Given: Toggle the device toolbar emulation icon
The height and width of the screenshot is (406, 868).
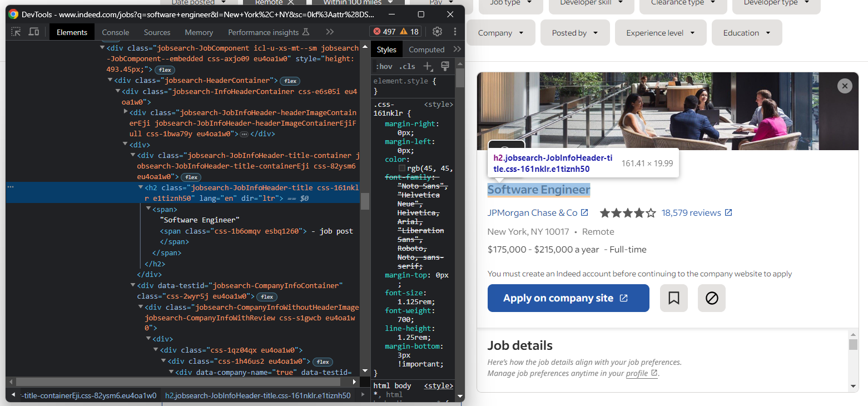Looking at the screenshot, I should pos(33,32).
